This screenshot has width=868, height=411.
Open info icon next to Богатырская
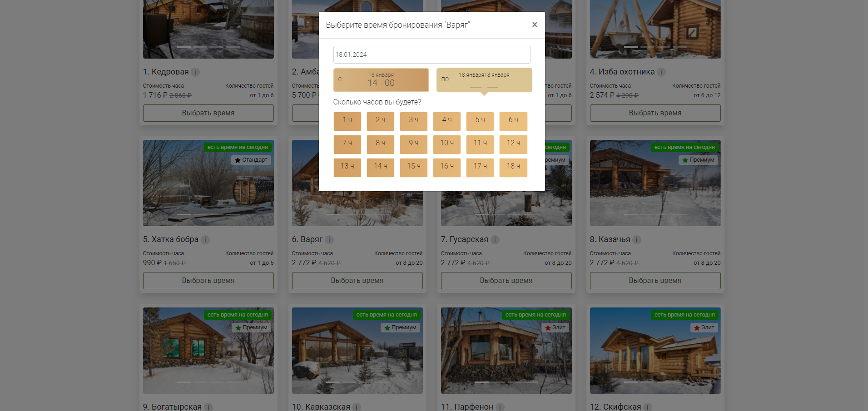click(208, 407)
